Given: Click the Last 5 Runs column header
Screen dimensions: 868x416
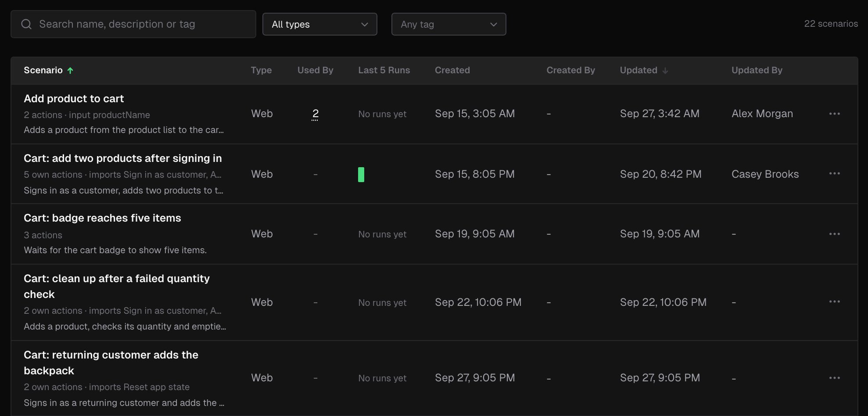Looking at the screenshot, I should (384, 70).
